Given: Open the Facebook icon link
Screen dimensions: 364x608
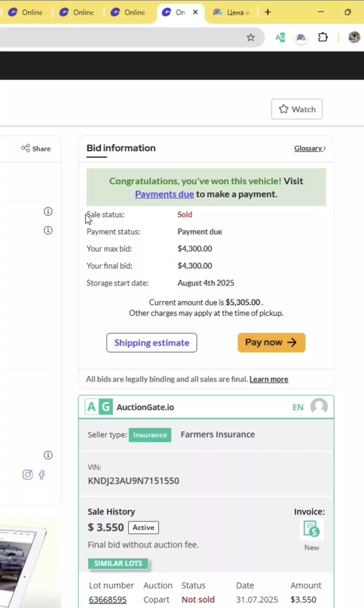Looking at the screenshot, I should (42, 475).
